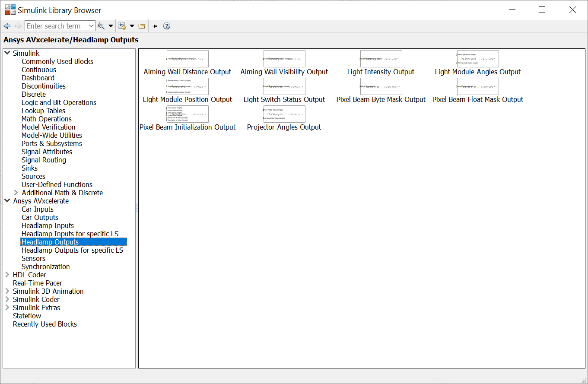The height and width of the screenshot is (384, 588).
Task: Open the Sensors library entry
Action: tap(33, 258)
